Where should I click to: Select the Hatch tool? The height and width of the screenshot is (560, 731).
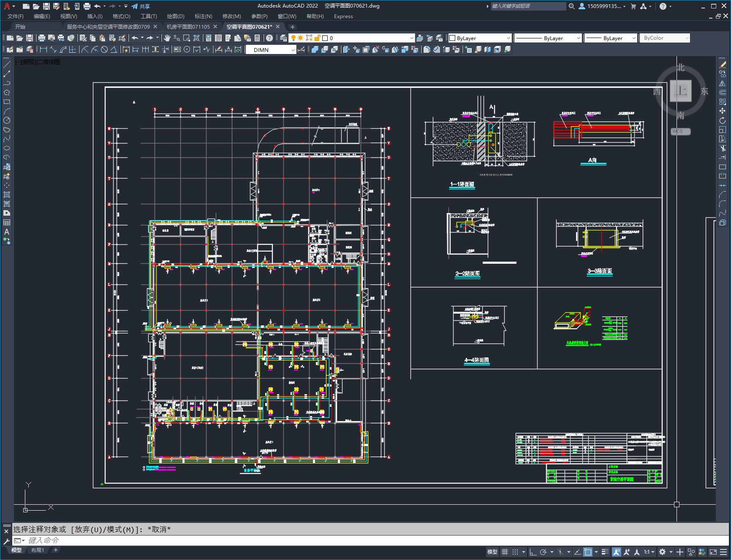[7, 195]
